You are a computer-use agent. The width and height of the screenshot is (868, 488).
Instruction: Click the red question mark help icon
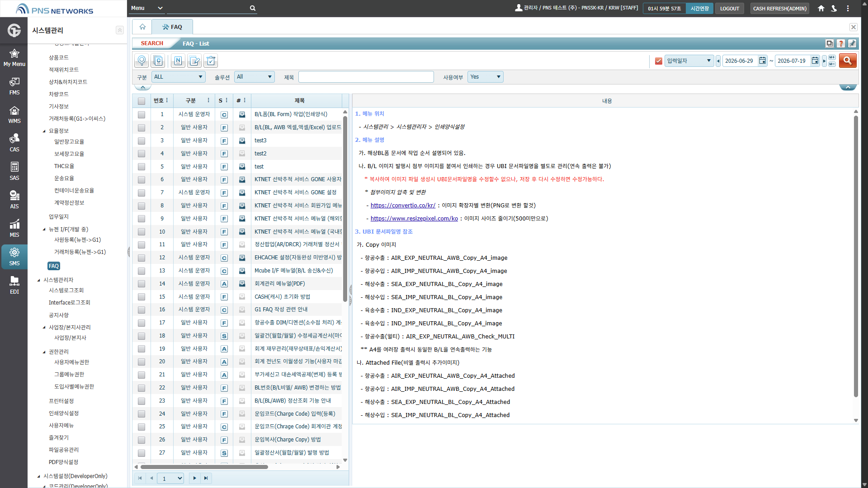click(841, 43)
